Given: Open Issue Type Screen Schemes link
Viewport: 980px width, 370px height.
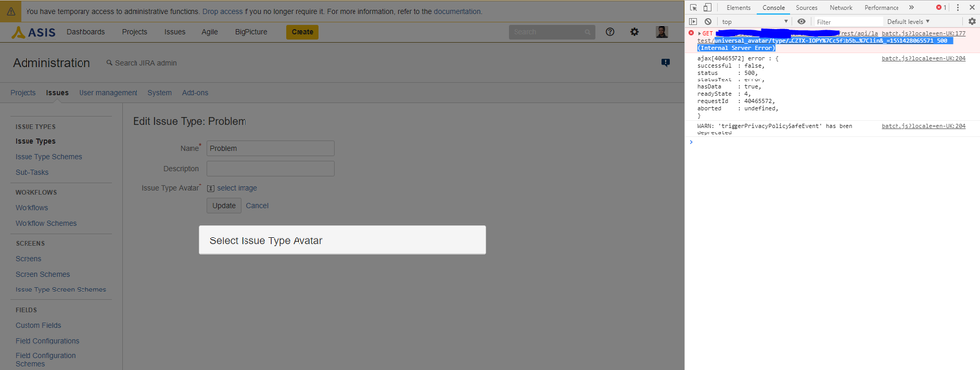Looking at the screenshot, I should tap(61, 290).
